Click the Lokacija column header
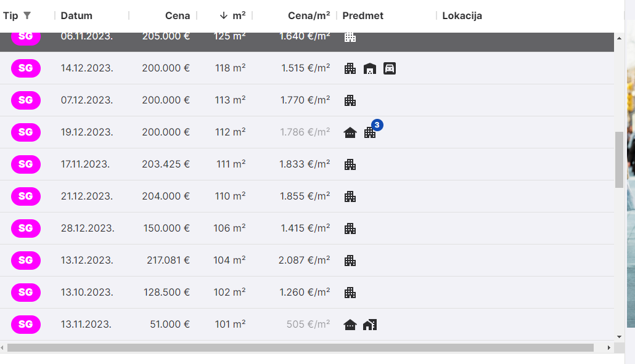 pos(462,15)
